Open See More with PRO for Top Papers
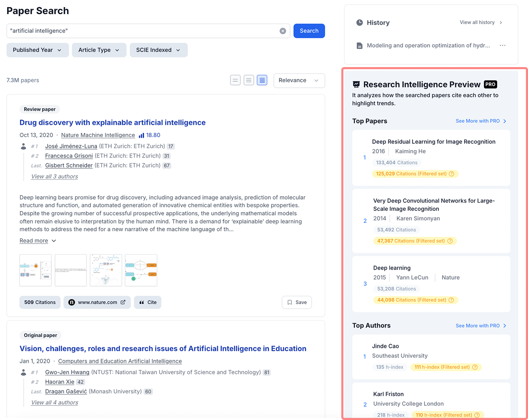Screen dimensions: 528x420 coord(480,121)
